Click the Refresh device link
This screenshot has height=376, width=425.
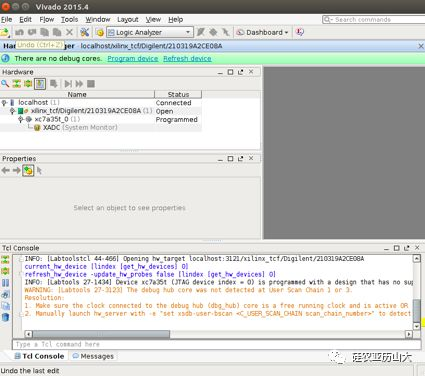coord(187,59)
